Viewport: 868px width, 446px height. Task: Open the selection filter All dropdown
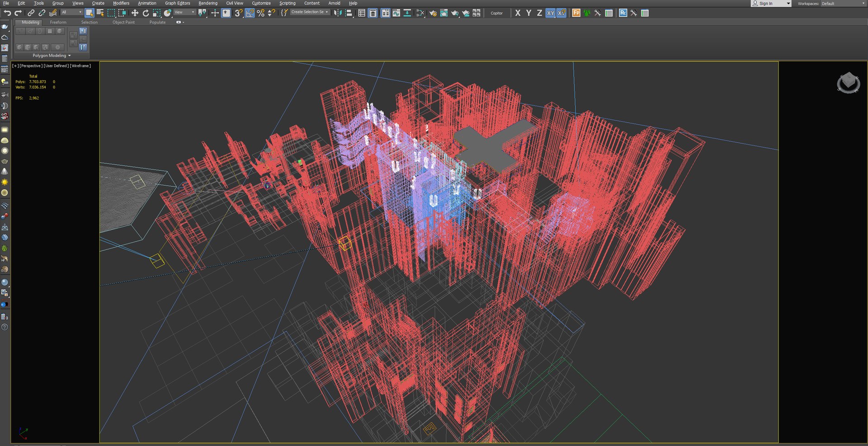click(x=71, y=12)
